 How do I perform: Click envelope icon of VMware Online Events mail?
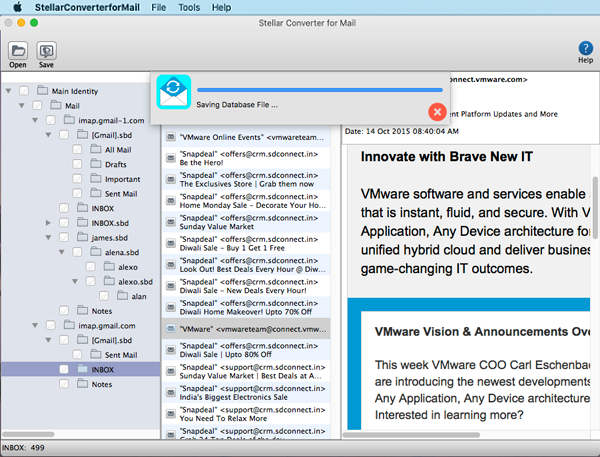click(x=171, y=137)
